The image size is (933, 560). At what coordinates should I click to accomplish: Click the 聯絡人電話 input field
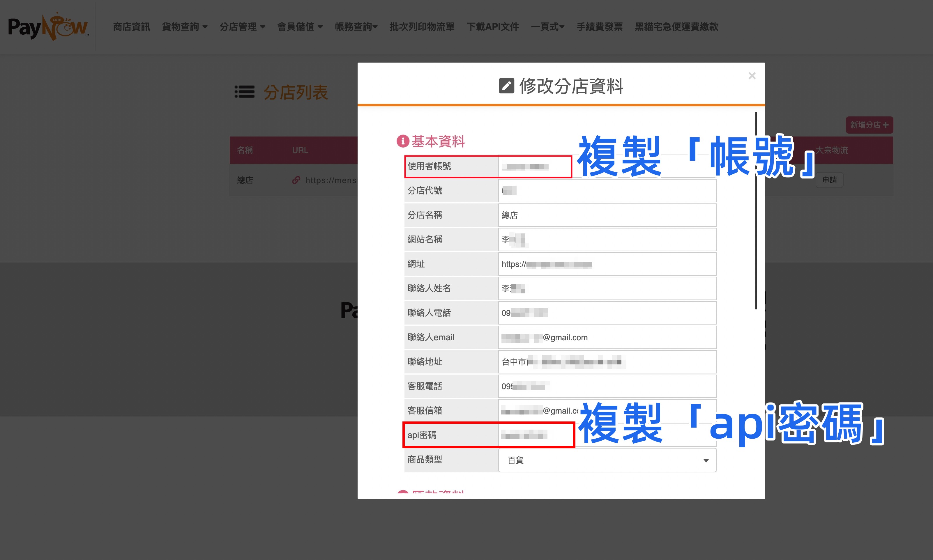click(607, 313)
